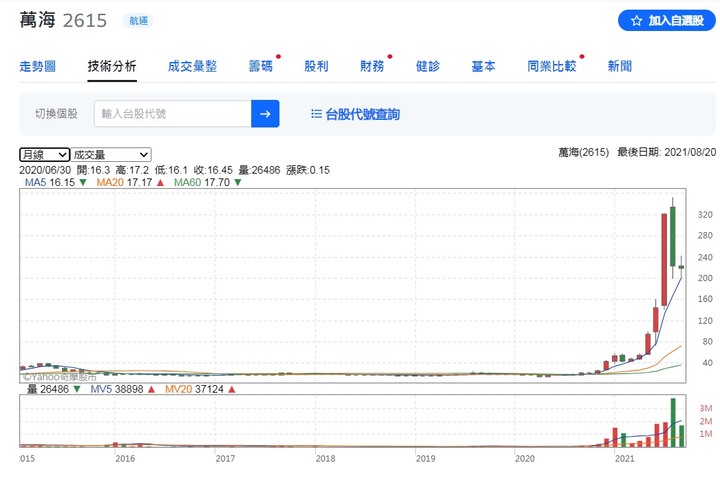The width and height of the screenshot is (720, 485).
Task: Open the 財務 tab
Action: click(x=372, y=66)
